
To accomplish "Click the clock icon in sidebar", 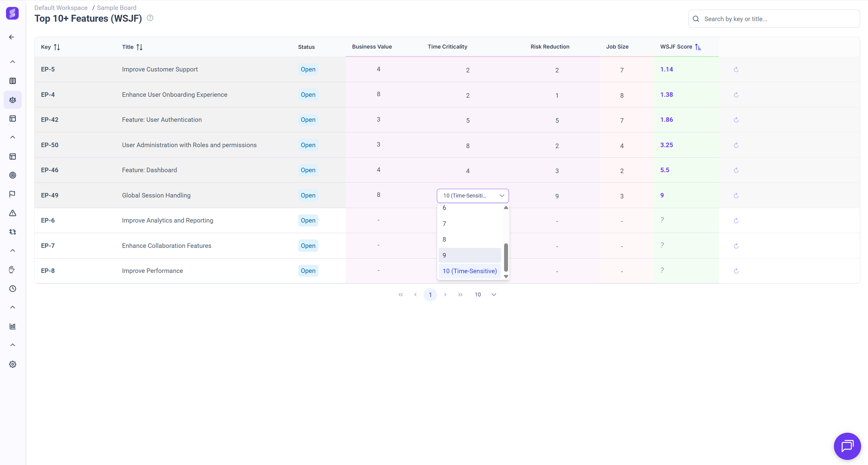I will (x=12, y=288).
